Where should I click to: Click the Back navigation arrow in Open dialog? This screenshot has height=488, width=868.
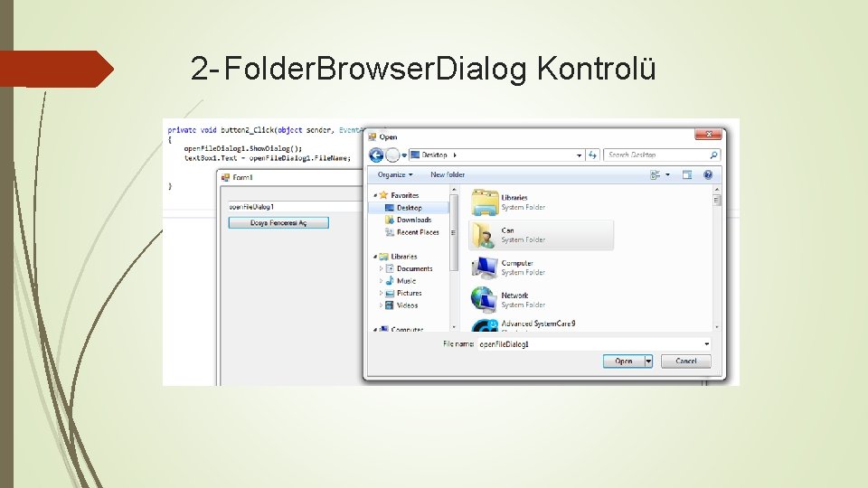pos(376,155)
